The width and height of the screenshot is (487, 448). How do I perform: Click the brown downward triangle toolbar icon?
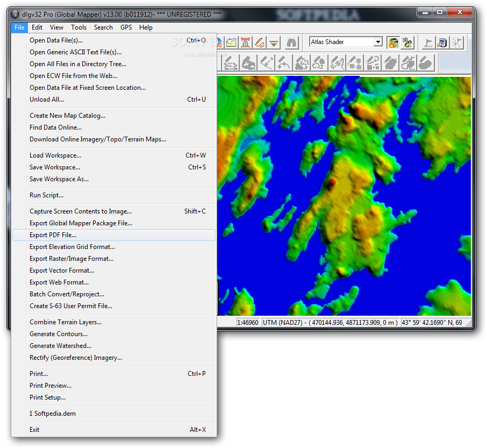274,42
